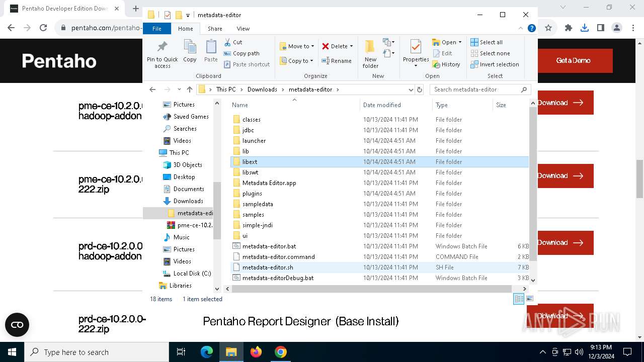
Task: Switch to the Share ribbon tab
Action: click(x=215, y=29)
